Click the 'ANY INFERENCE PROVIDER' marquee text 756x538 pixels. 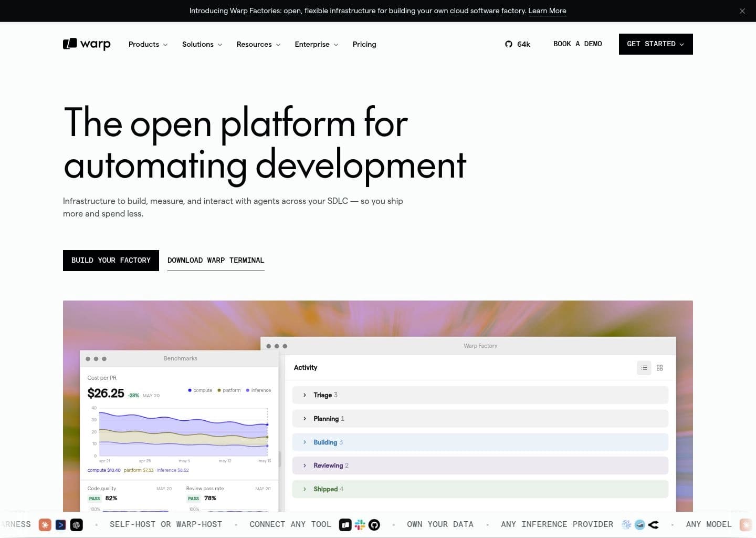[557, 524]
